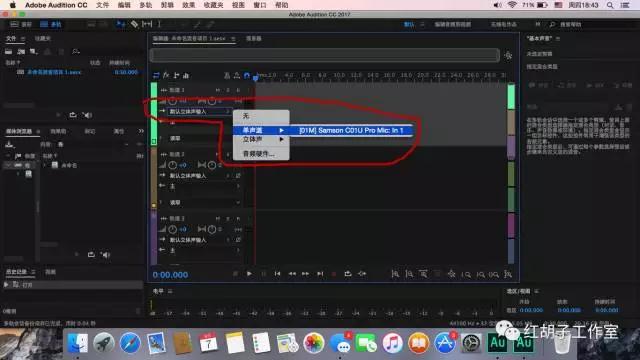Open the 默认立体声输入 input dropdown on track two
The width and height of the screenshot is (640, 360).
199,176
